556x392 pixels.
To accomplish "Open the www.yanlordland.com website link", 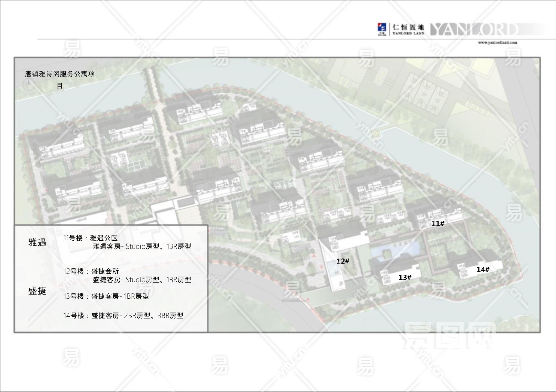I will (x=497, y=42).
